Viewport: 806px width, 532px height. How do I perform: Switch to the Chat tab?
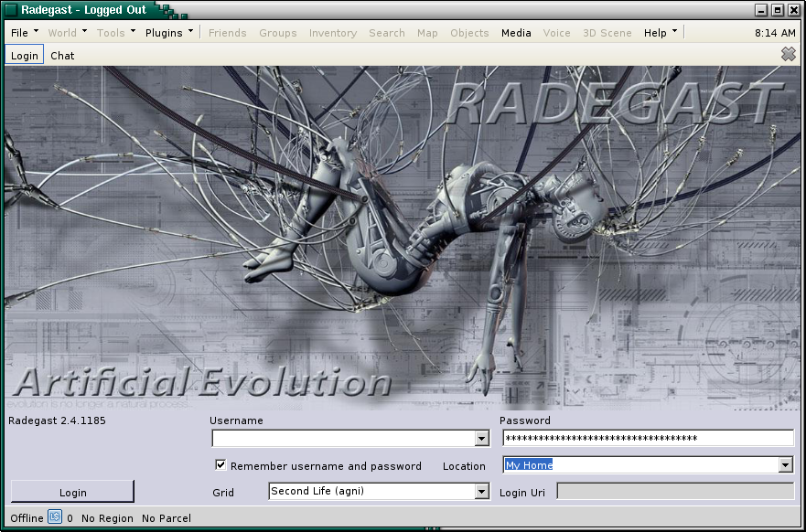[x=62, y=56]
